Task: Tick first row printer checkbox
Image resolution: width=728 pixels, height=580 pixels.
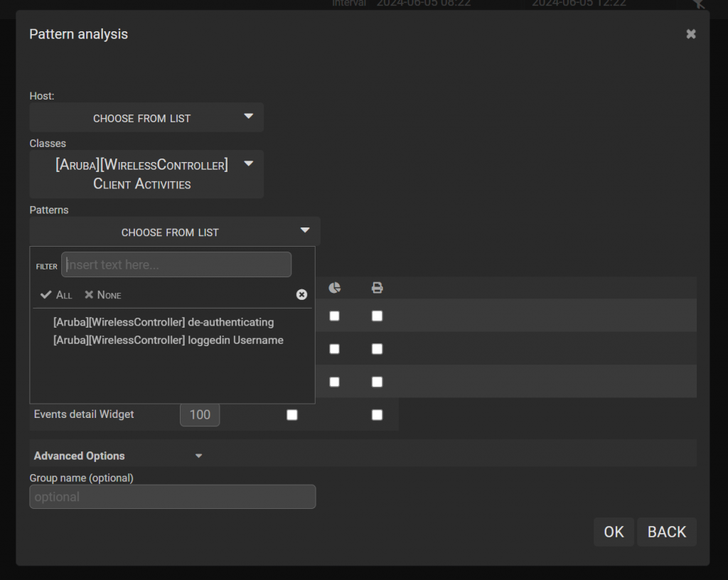Action: pos(377,316)
